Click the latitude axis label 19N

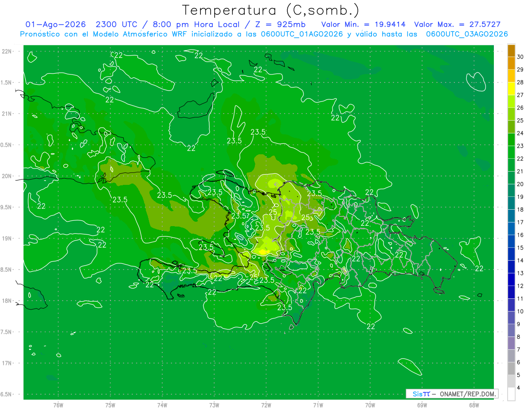pyautogui.click(x=7, y=239)
